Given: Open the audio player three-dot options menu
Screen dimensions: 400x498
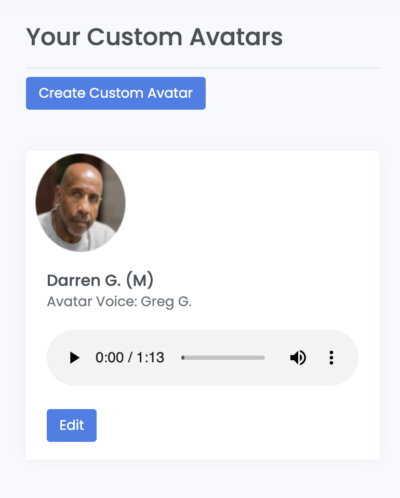Looking at the screenshot, I should (331, 358).
